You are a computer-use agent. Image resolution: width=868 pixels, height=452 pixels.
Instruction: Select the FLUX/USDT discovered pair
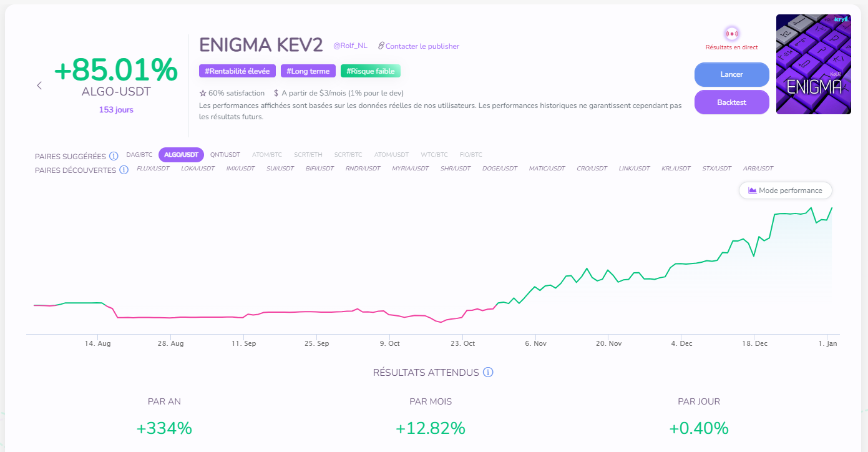pyautogui.click(x=154, y=168)
